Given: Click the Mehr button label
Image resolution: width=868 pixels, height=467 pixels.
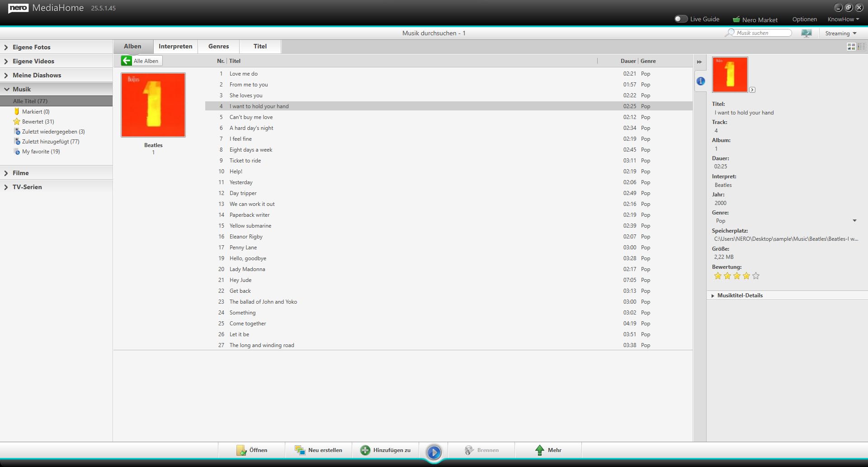Looking at the screenshot, I should coord(555,450).
